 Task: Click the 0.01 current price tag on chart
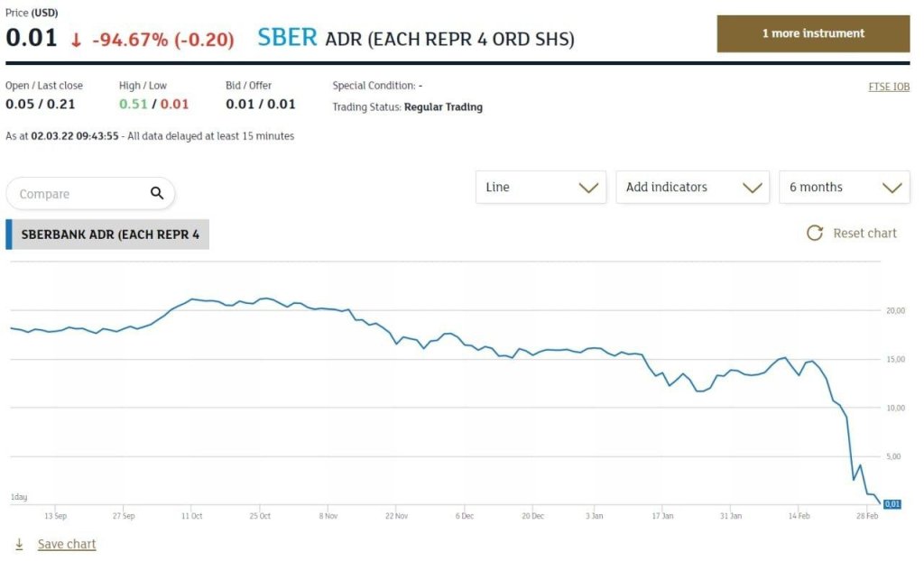(x=892, y=504)
